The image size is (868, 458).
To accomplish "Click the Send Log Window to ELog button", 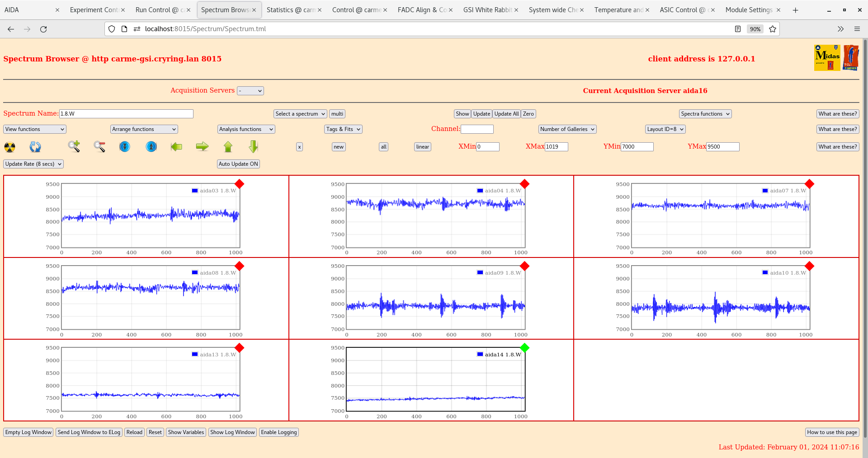I will pos(89,432).
